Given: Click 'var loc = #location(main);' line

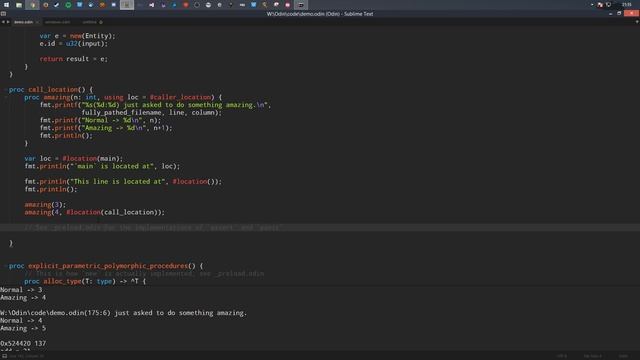Looking at the screenshot, I should [x=73, y=158].
